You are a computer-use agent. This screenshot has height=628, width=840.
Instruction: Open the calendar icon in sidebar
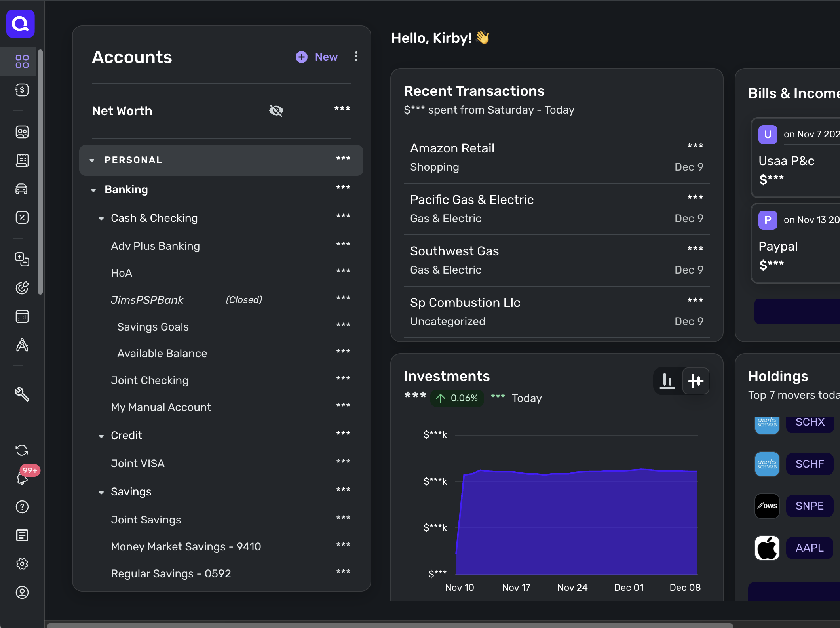click(x=22, y=316)
